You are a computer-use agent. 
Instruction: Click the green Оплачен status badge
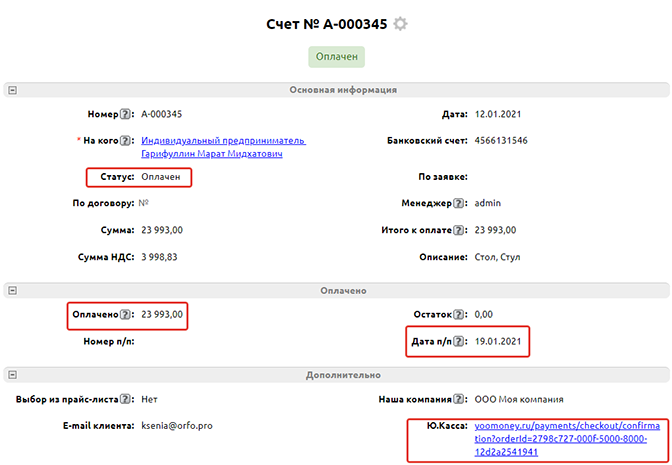click(336, 57)
